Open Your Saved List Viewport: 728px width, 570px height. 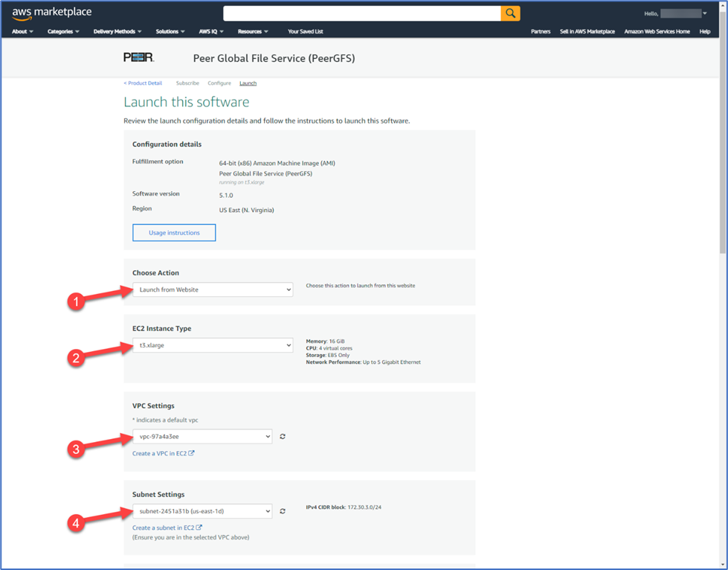[x=305, y=31]
